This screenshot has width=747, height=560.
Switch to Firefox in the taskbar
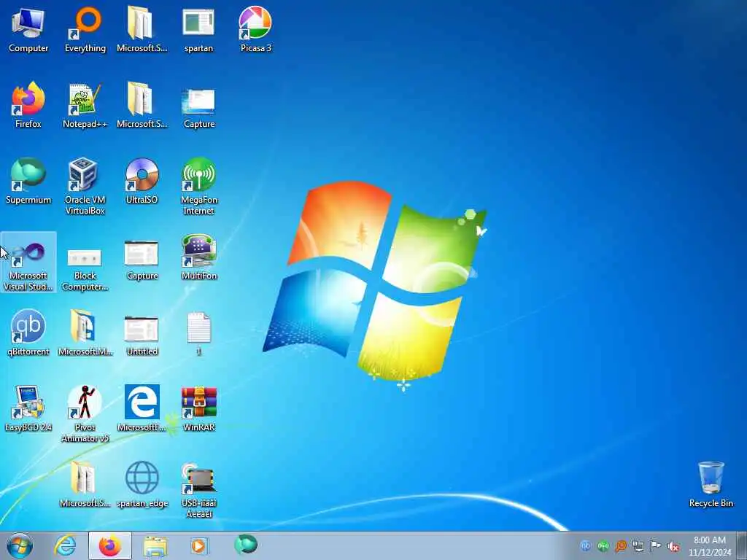pos(109,545)
